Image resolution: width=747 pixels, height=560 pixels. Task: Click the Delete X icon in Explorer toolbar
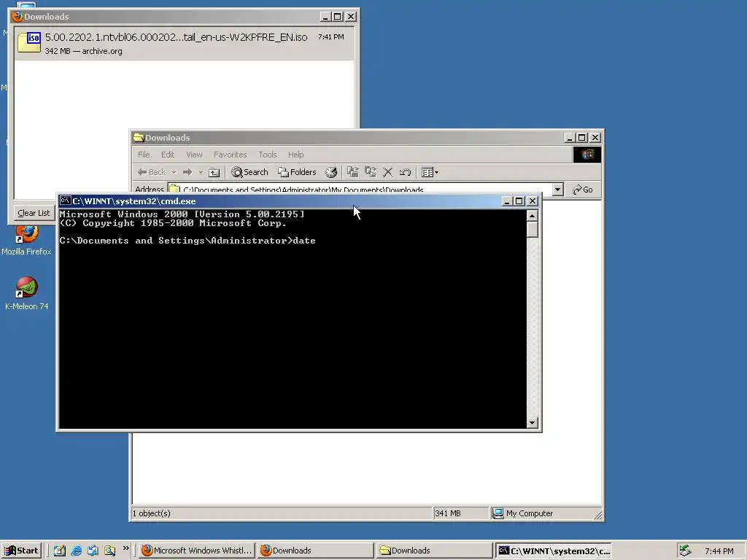[388, 172]
